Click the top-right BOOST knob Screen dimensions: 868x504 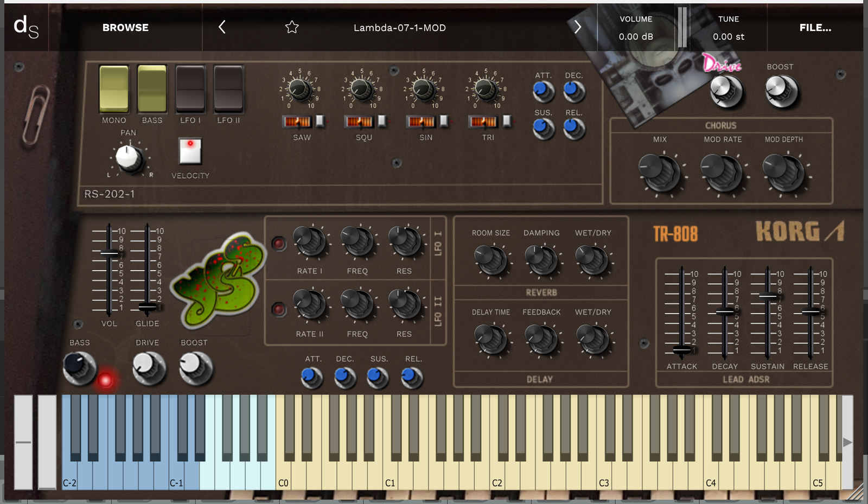click(781, 90)
